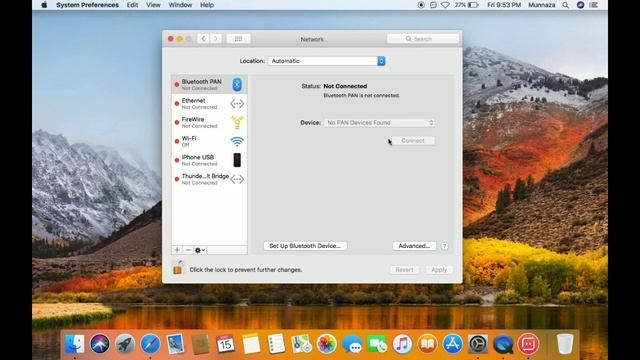The width and height of the screenshot is (640, 360).
Task: Open the Mail stamp icon in Dock
Action: point(176,344)
